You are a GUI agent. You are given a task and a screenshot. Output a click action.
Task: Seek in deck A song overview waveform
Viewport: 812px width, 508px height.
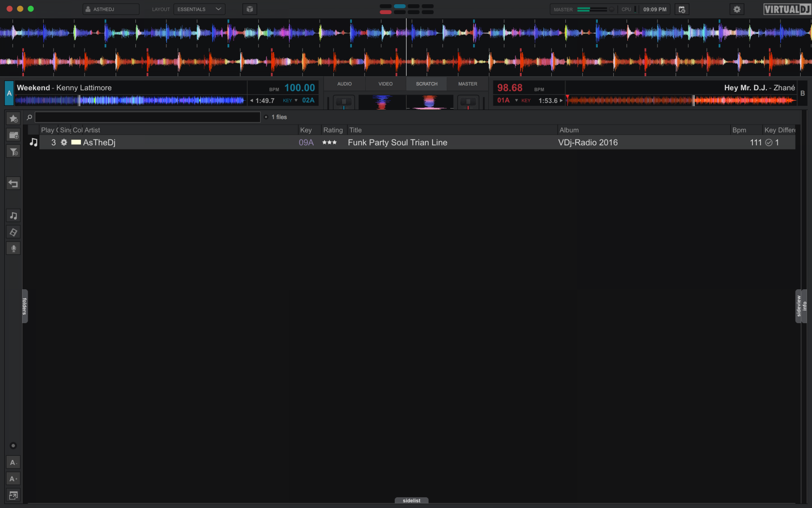tap(130, 100)
